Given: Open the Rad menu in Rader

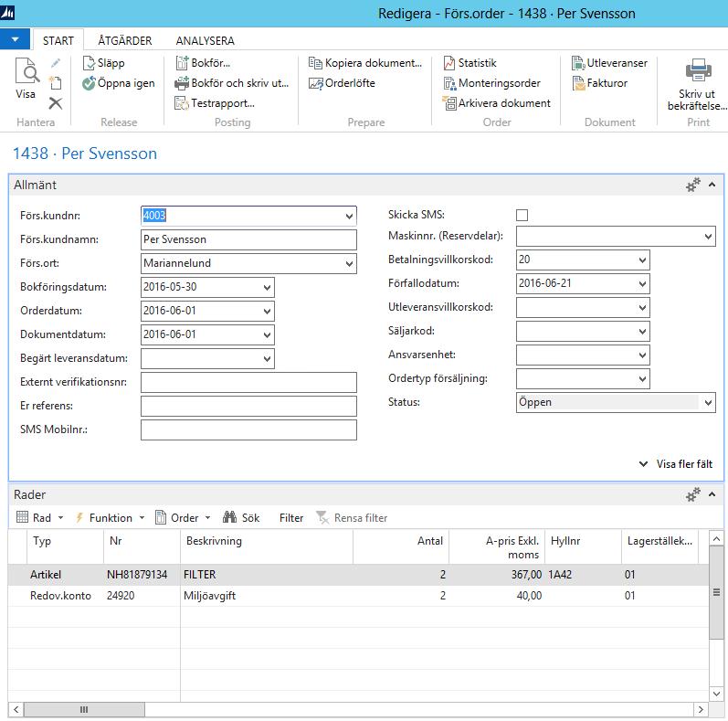Looking at the screenshot, I should (40, 517).
